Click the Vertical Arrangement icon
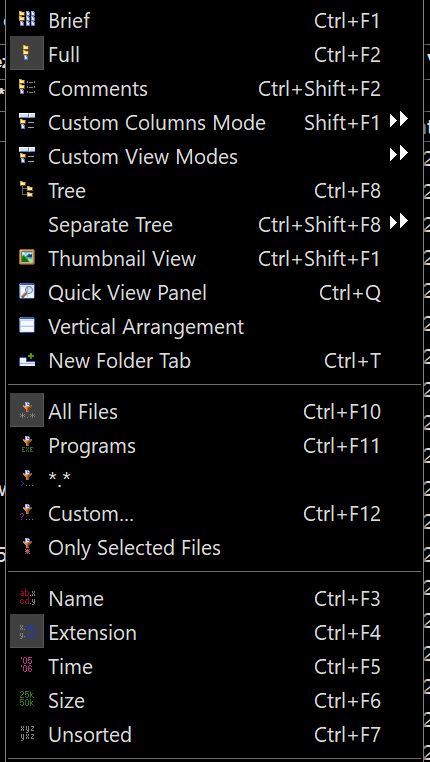430x762 pixels. click(27, 326)
